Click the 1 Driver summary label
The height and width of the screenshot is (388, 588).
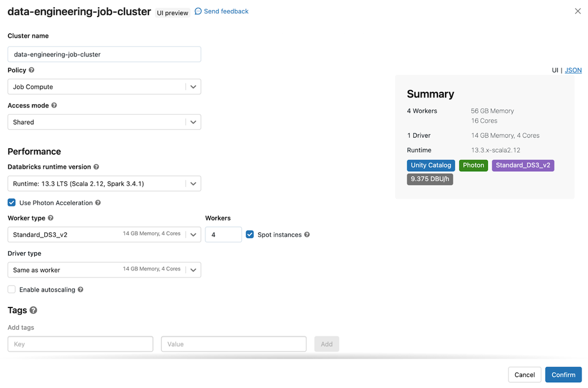(418, 135)
